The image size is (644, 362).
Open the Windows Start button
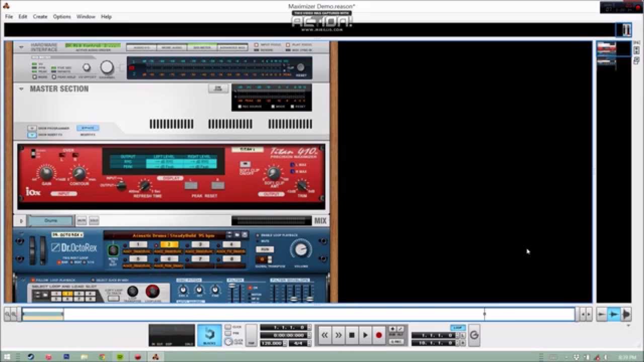pos(8,357)
